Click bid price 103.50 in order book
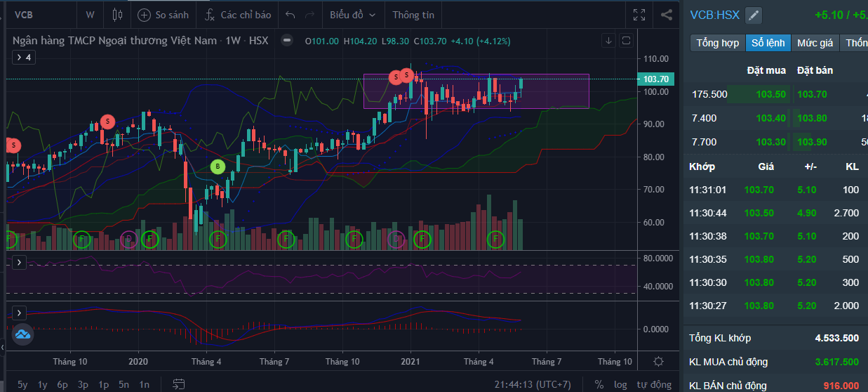Viewport: 868px width, 392px height. (x=770, y=94)
